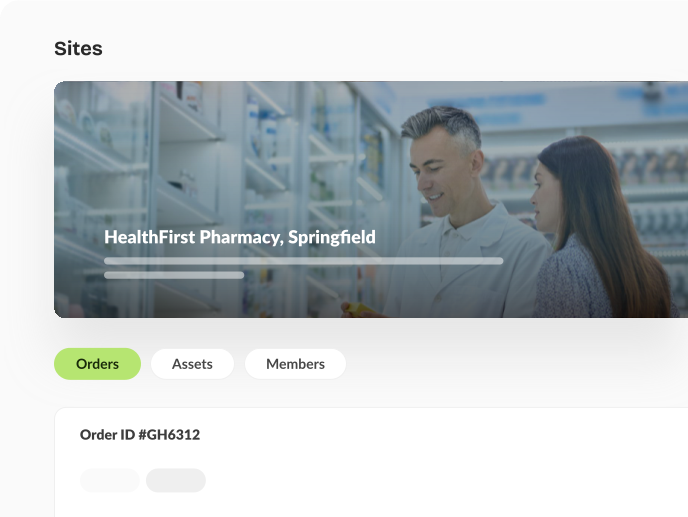Click the short placeholder bar under site title

(174, 275)
